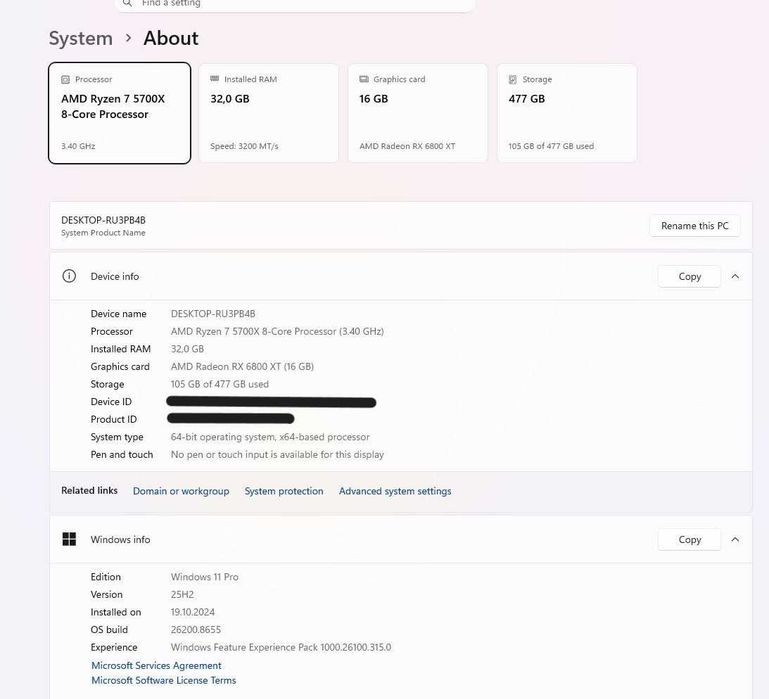Click Windows 11 Pro edition value
The width and height of the screenshot is (769, 699).
[205, 577]
